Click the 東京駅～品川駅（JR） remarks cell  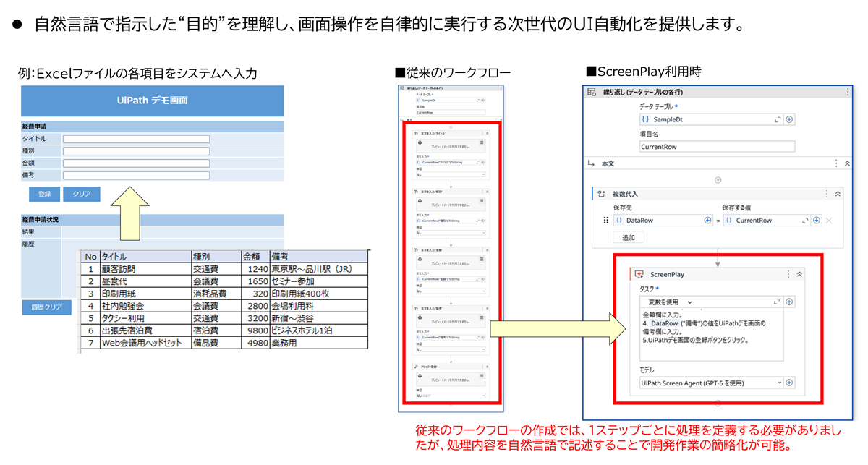320,269
